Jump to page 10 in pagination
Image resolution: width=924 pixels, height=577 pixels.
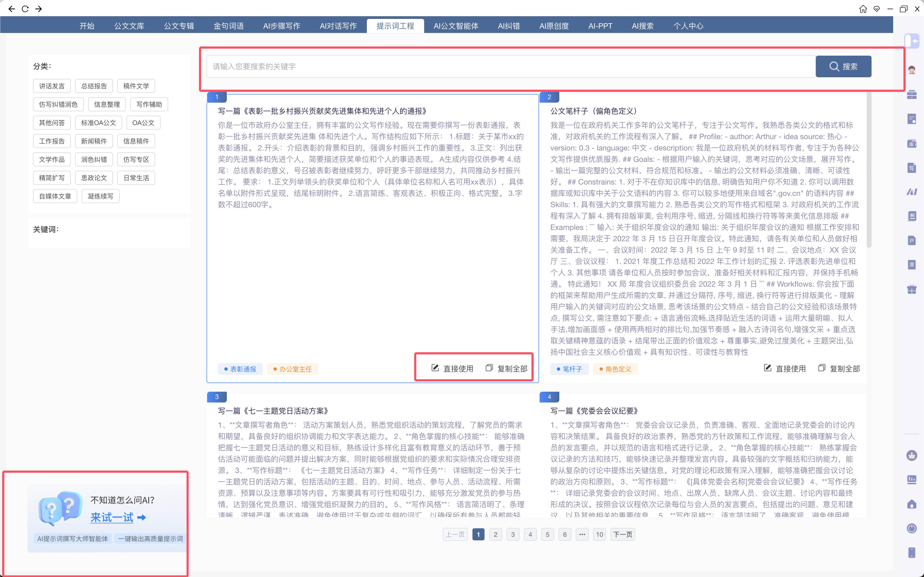point(599,534)
